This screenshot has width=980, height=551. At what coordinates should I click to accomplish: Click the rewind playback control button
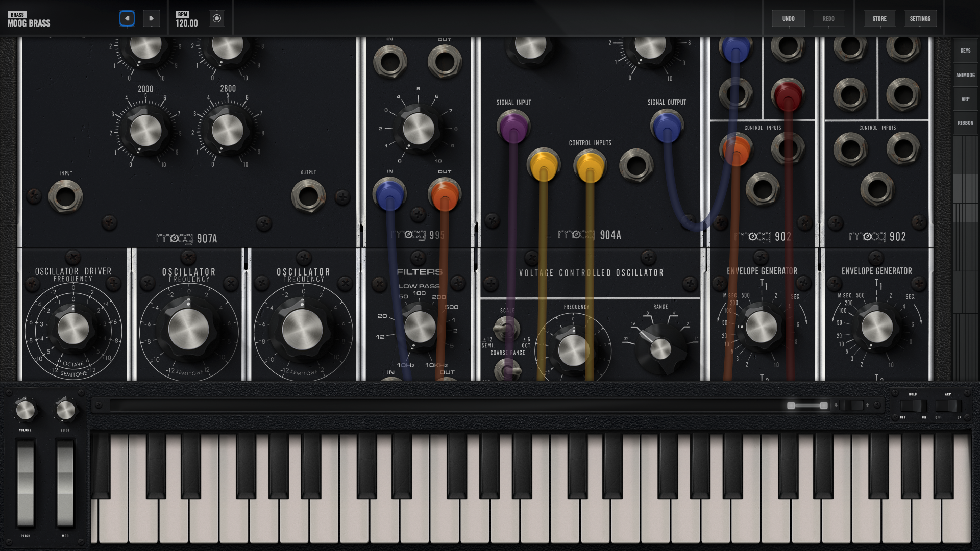[x=127, y=18]
